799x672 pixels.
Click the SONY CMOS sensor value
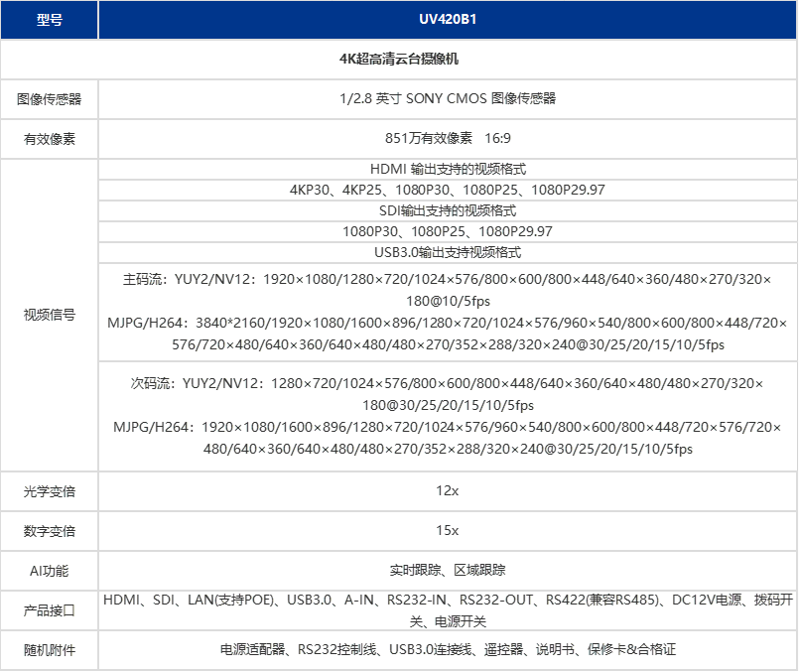pos(447,99)
